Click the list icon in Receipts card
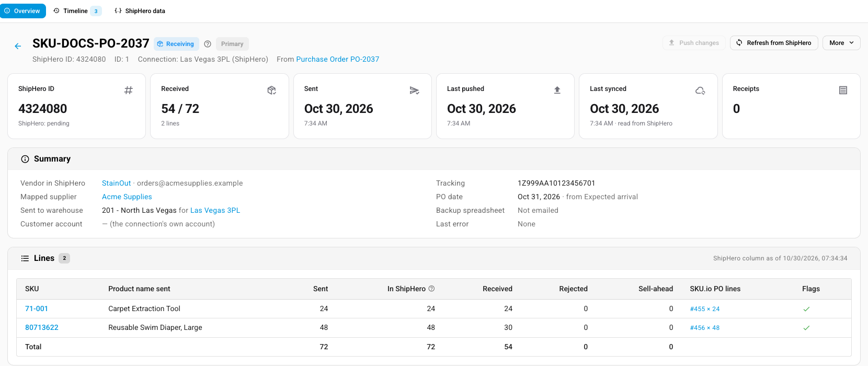 pyautogui.click(x=843, y=90)
